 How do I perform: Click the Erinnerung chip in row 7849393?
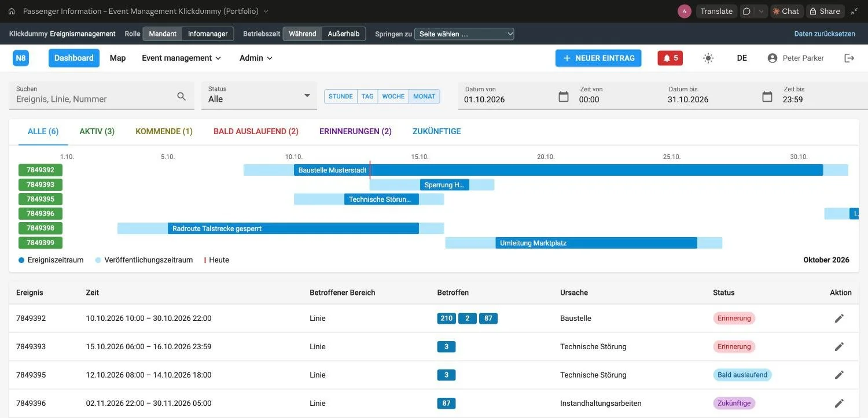coord(734,346)
